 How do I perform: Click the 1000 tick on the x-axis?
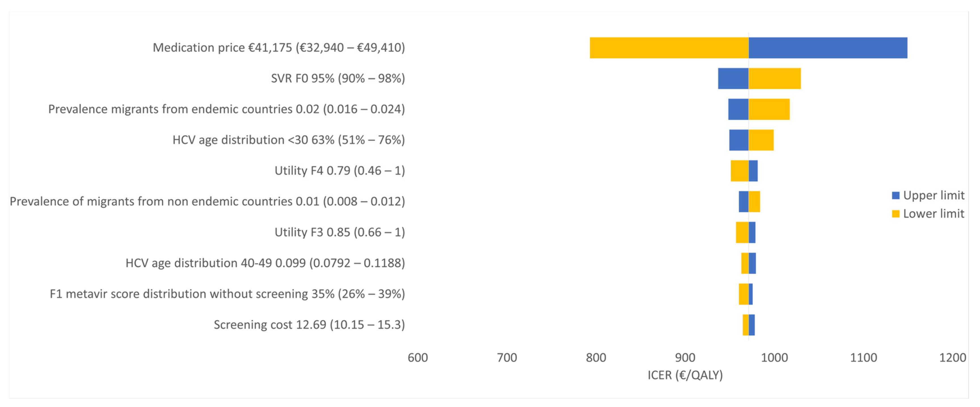pos(774,358)
